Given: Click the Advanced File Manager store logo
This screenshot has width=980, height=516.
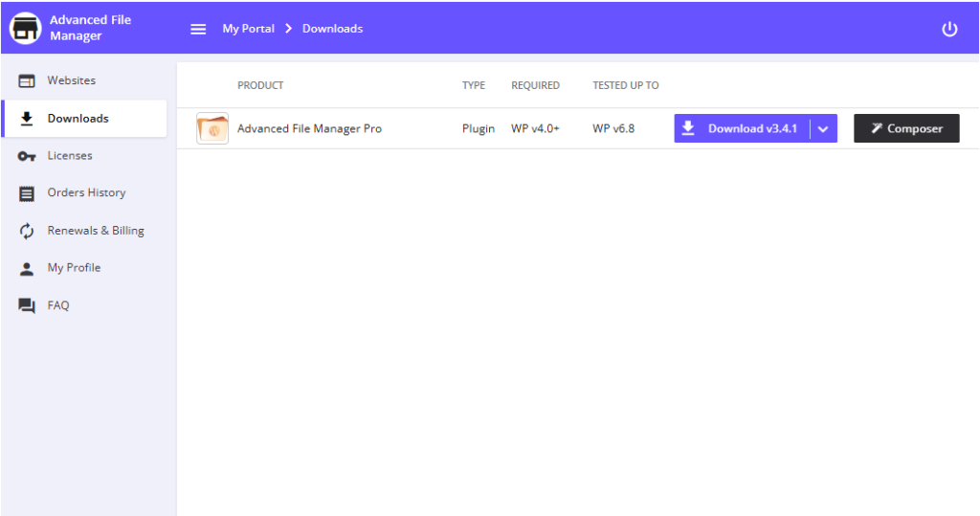Looking at the screenshot, I should point(26,28).
